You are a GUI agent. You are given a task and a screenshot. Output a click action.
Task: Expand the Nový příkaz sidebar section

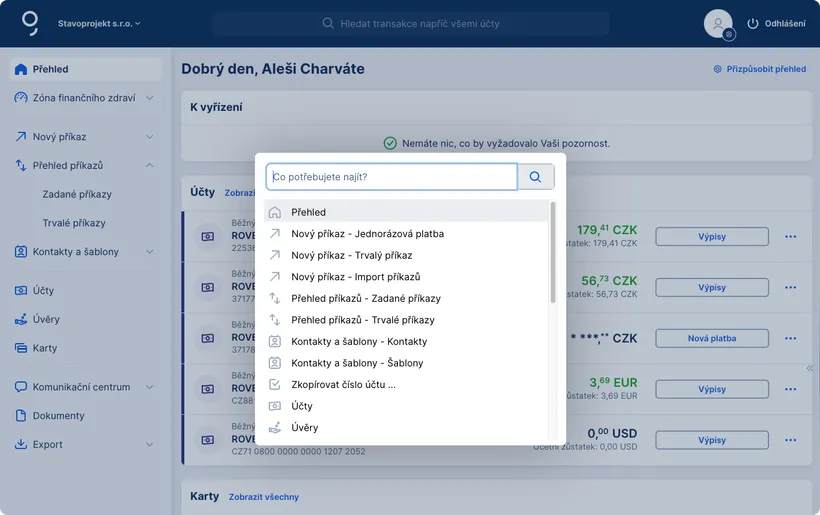click(149, 137)
